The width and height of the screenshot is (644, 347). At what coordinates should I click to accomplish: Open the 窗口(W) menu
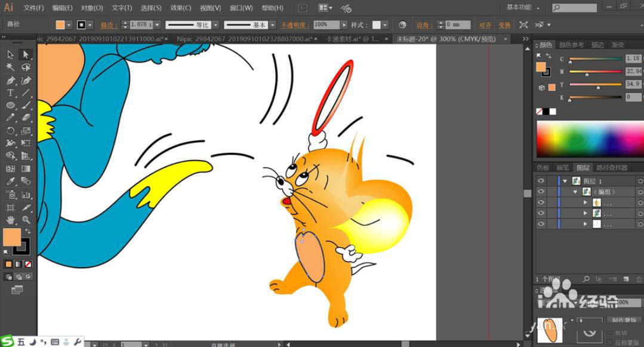241,8
